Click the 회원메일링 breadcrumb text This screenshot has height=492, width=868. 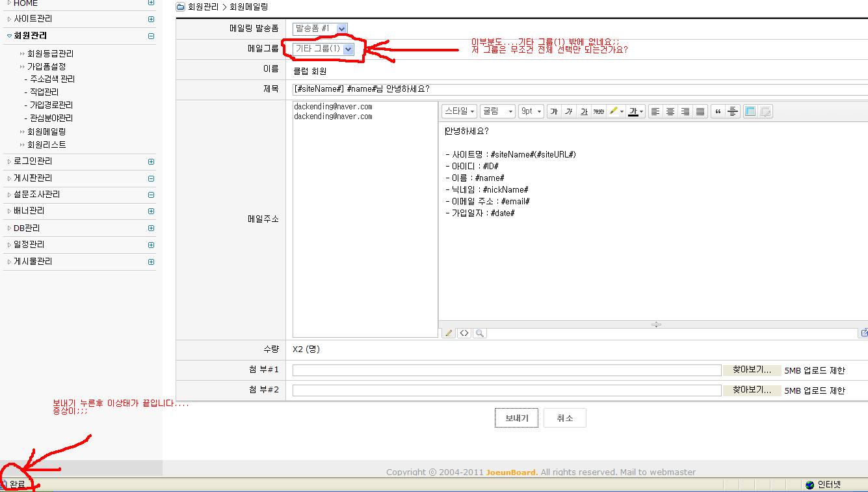click(x=249, y=7)
